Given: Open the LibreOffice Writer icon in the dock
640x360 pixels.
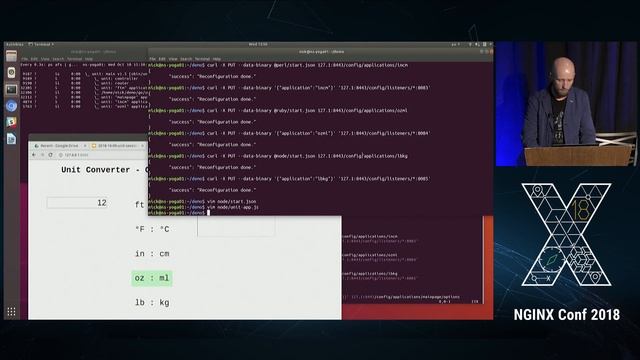Looking at the screenshot, I should click(11, 139).
